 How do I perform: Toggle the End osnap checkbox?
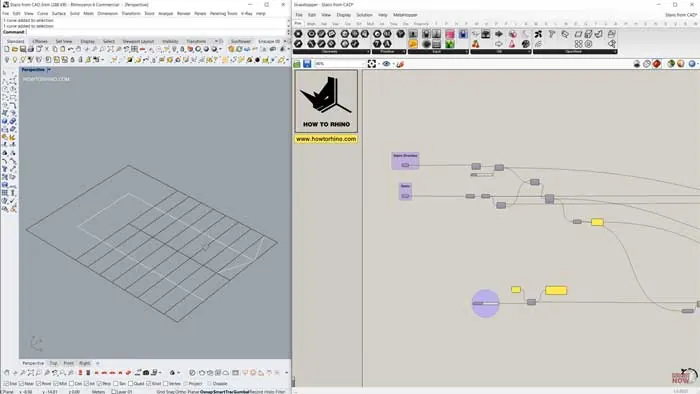[x=6, y=384]
